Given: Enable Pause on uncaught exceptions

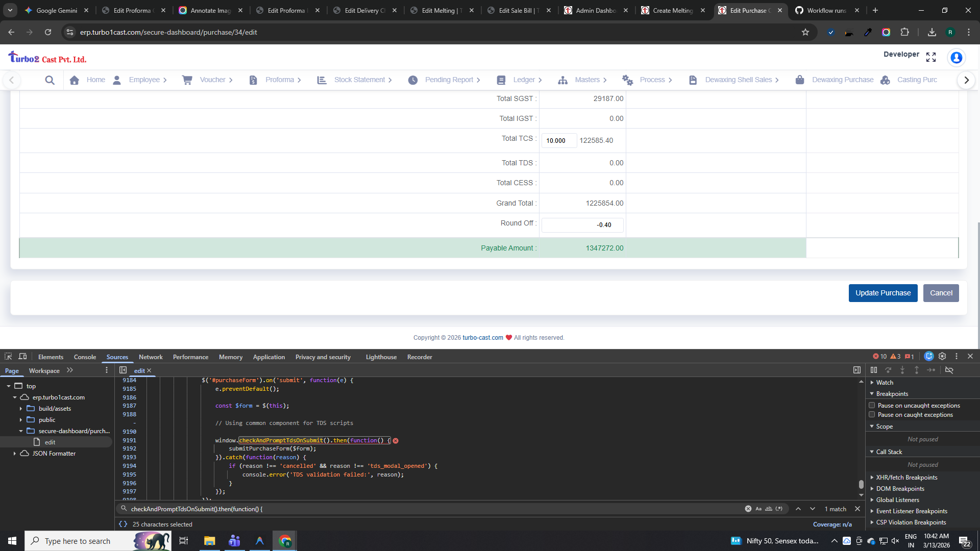Looking at the screenshot, I should tap(872, 406).
